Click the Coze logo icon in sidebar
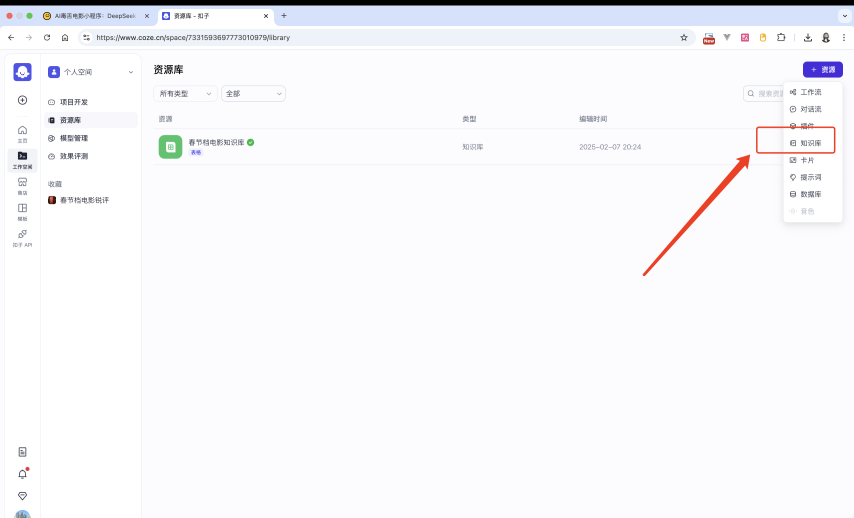Image resolution: width=854 pixels, height=518 pixels. click(x=22, y=72)
